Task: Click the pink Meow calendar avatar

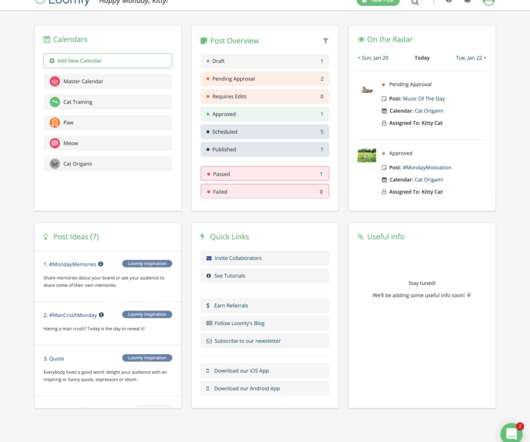Action: [x=55, y=143]
